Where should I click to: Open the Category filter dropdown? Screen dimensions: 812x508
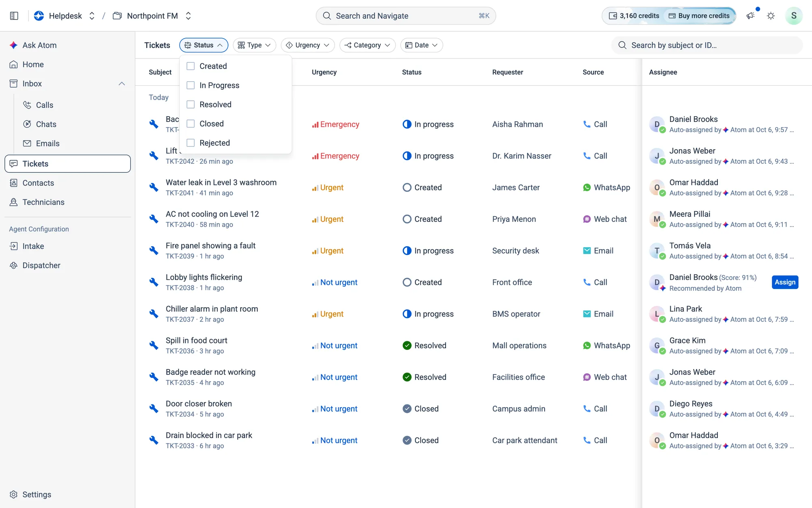tap(367, 45)
